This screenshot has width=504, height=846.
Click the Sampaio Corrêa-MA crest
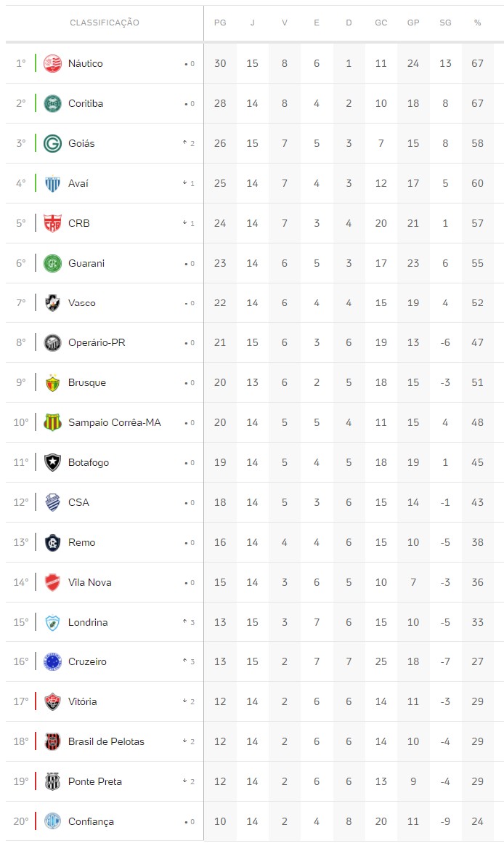point(52,422)
